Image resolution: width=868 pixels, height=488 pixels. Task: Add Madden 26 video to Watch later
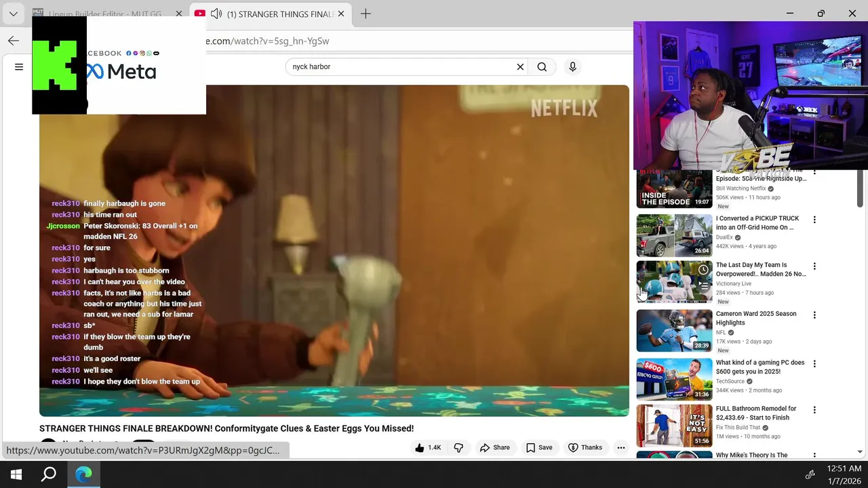coord(703,270)
